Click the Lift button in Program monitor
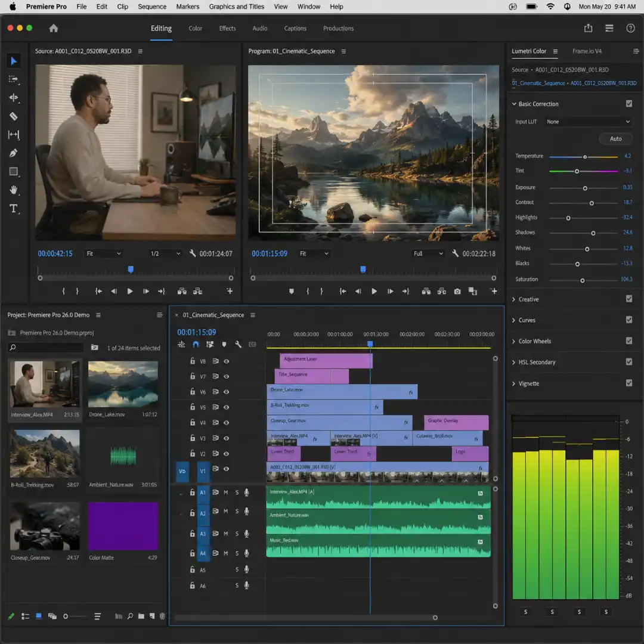644x644 pixels. pos(426,291)
